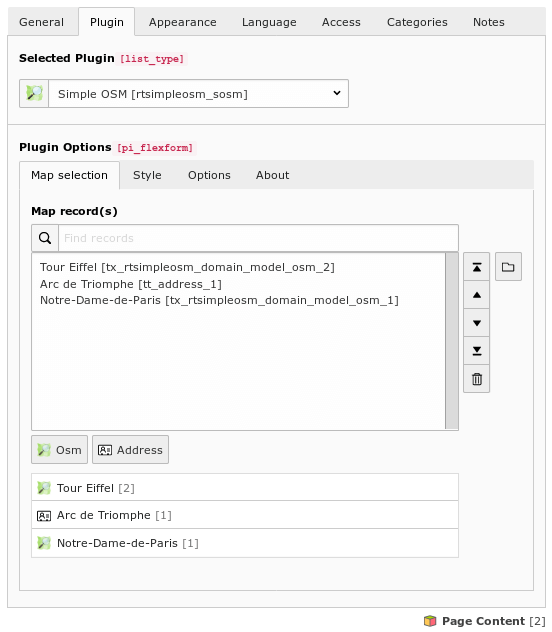Open the Selected Plugin dropdown
This screenshot has height=632, width=552.
click(x=198, y=94)
